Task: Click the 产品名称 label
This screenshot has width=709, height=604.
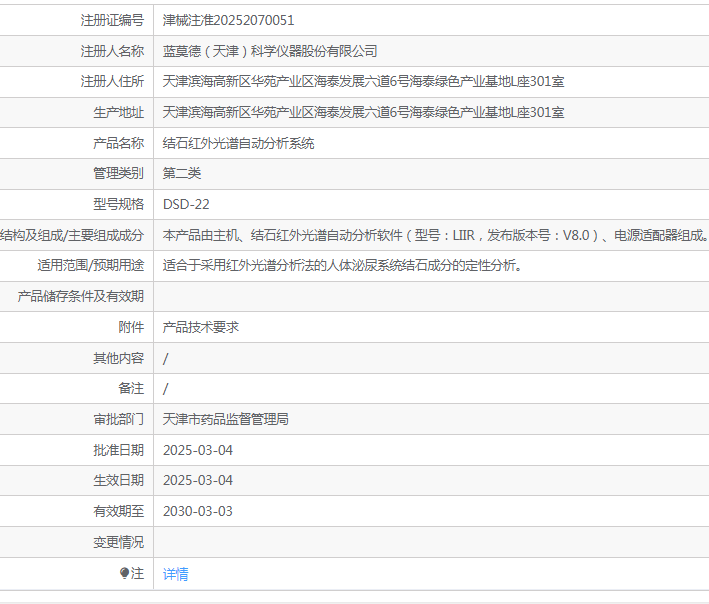Action: [x=118, y=143]
